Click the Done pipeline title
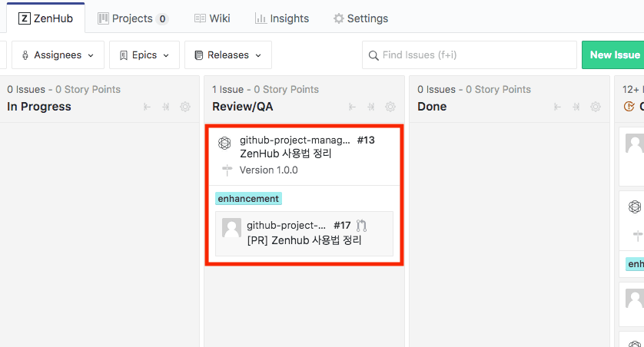Viewport: 644px width, 347px height. tap(432, 107)
